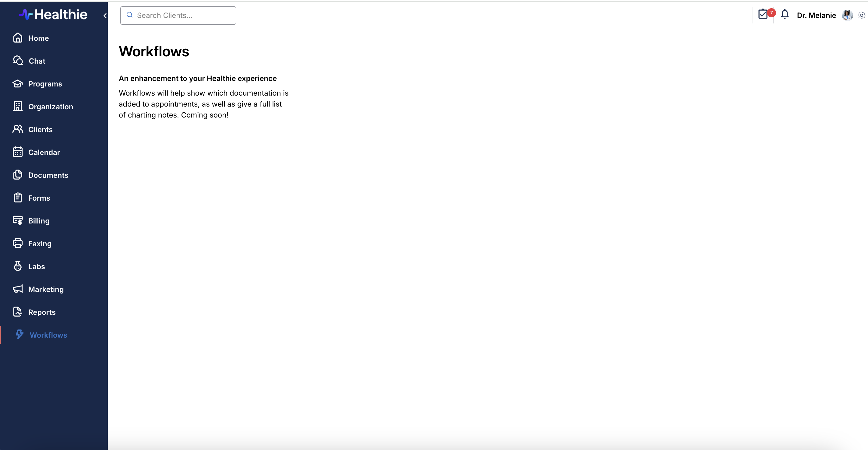Open Documents menu item
The width and height of the screenshot is (868, 450).
(x=48, y=175)
